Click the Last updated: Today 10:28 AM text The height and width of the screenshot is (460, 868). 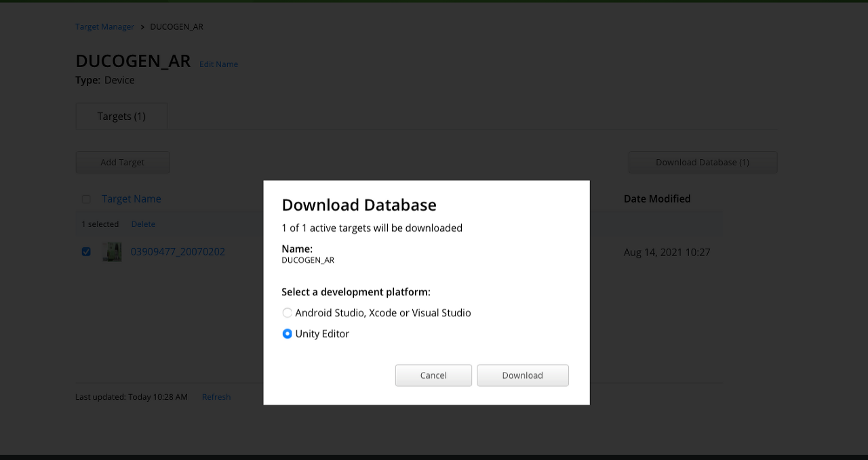point(132,397)
